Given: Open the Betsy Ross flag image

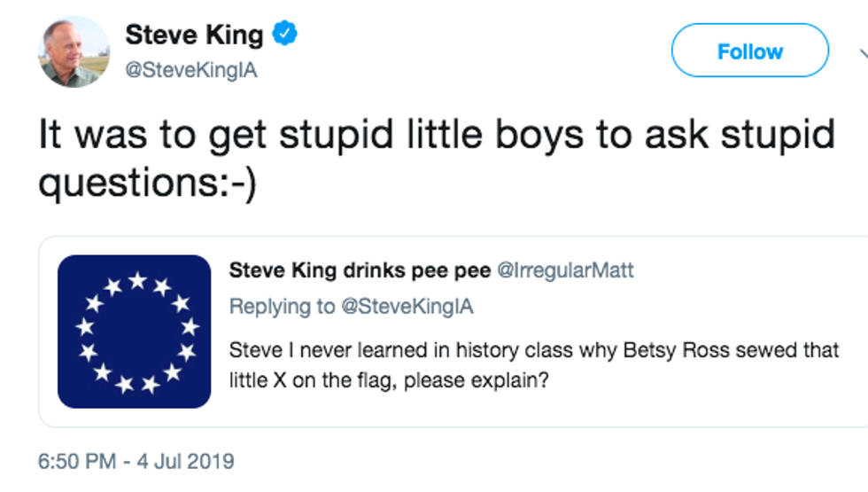Looking at the screenshot, I should (x=134, y=332).
